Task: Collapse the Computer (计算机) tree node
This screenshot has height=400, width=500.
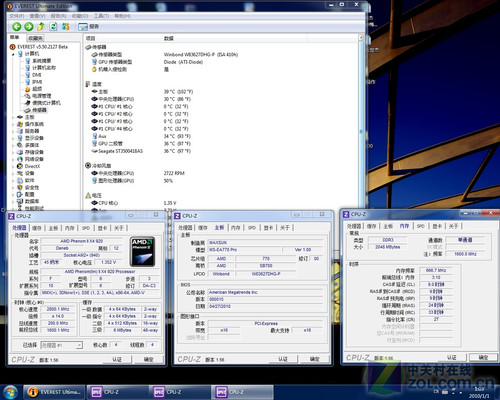Action: [x=14, y=54]
